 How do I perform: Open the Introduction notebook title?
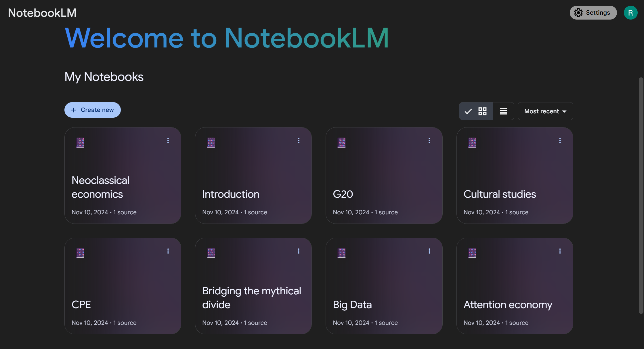pos(231,194)
